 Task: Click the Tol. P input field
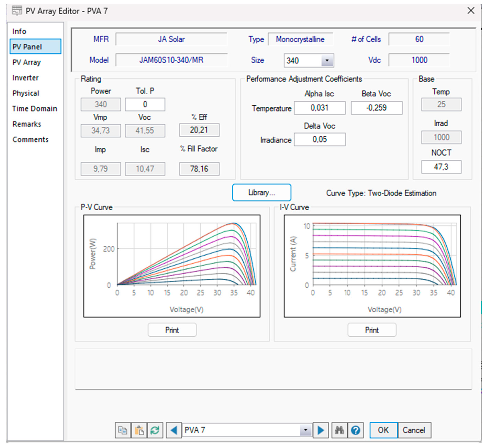click(x=145, y=104)
